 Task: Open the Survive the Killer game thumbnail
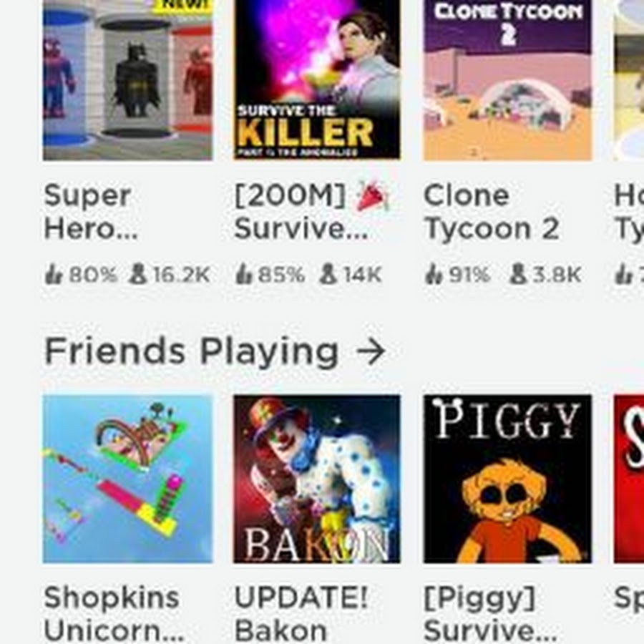[x=317, y=80]
